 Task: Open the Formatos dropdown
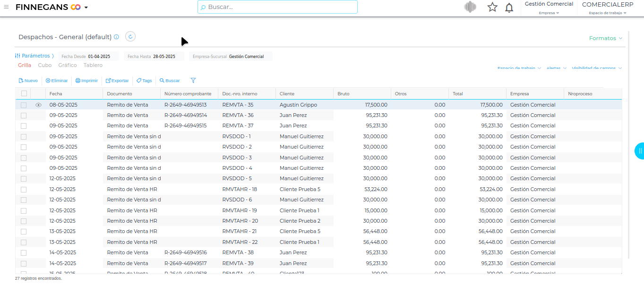point(605,38)
